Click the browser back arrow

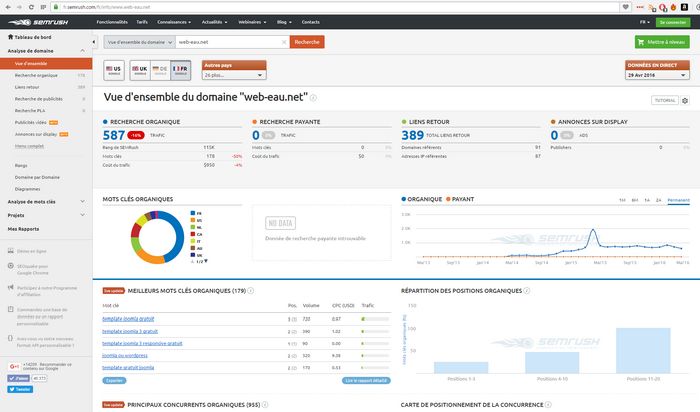tap(8, 7)
